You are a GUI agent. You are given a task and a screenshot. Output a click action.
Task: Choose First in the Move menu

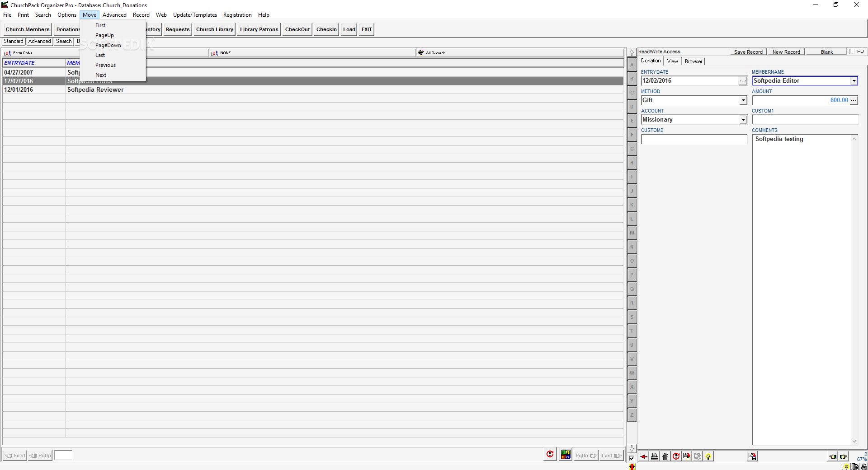pos(100,25)
